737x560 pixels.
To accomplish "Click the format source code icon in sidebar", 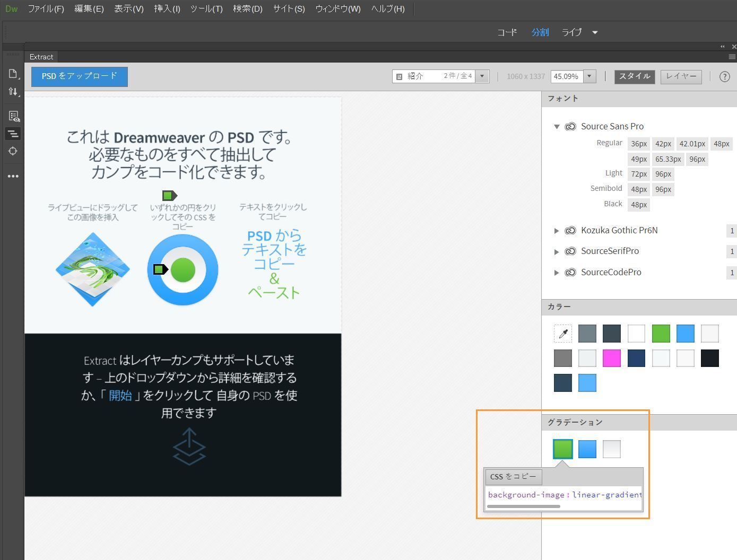I will (13, 134).
